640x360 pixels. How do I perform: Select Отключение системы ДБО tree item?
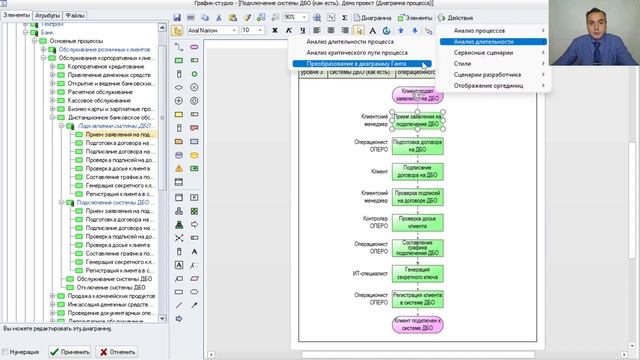coord(111,287)
